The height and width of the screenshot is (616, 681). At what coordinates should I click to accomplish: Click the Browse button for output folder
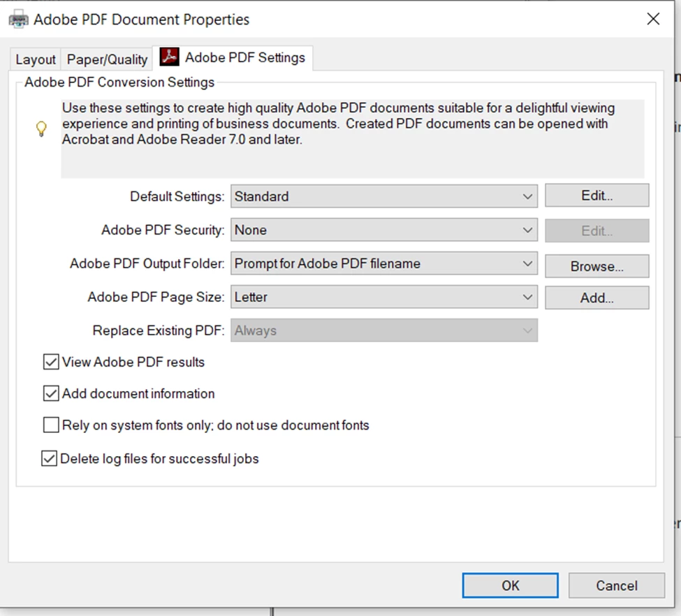pyautogui.click(x=597, y=266)
